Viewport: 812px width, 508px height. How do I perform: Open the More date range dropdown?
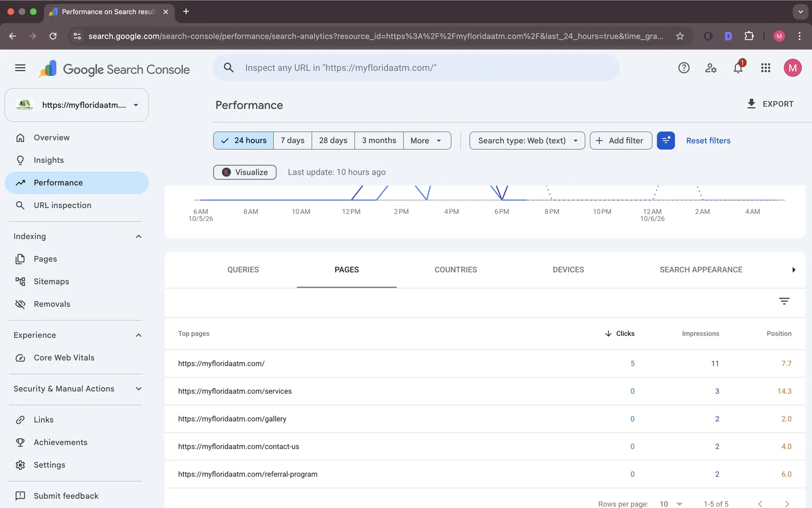[427, 141]
